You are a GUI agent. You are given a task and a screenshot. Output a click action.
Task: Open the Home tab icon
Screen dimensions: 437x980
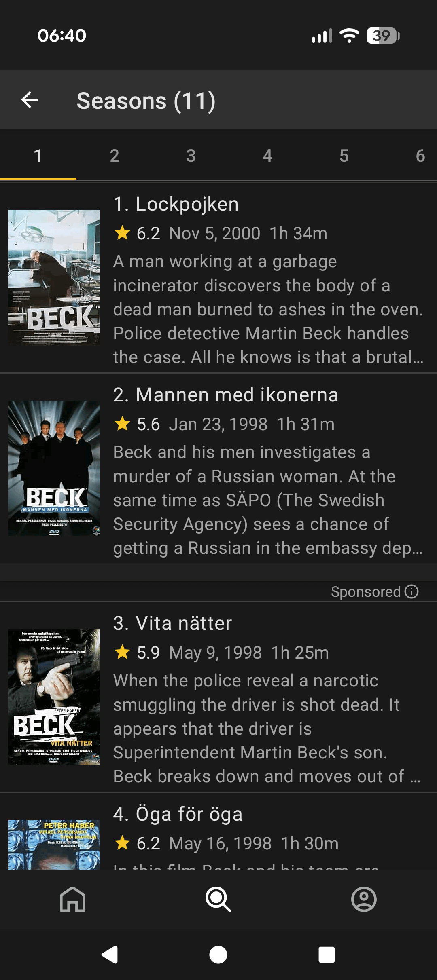[73, 899]
